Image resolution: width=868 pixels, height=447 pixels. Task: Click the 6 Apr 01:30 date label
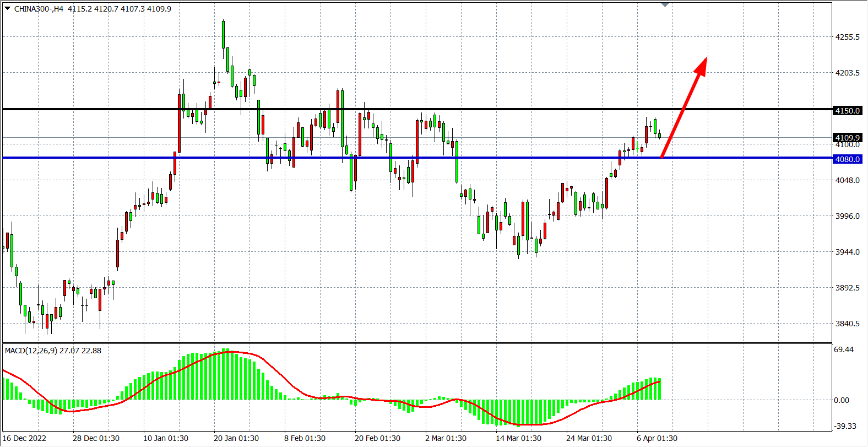tap(657, 438)
